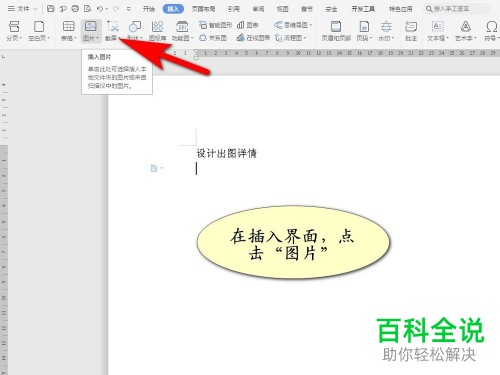The width and height of the screenshot is (500, 375).
Task: Expand the 图片 dropdown arrow
Action: (97, 38)
